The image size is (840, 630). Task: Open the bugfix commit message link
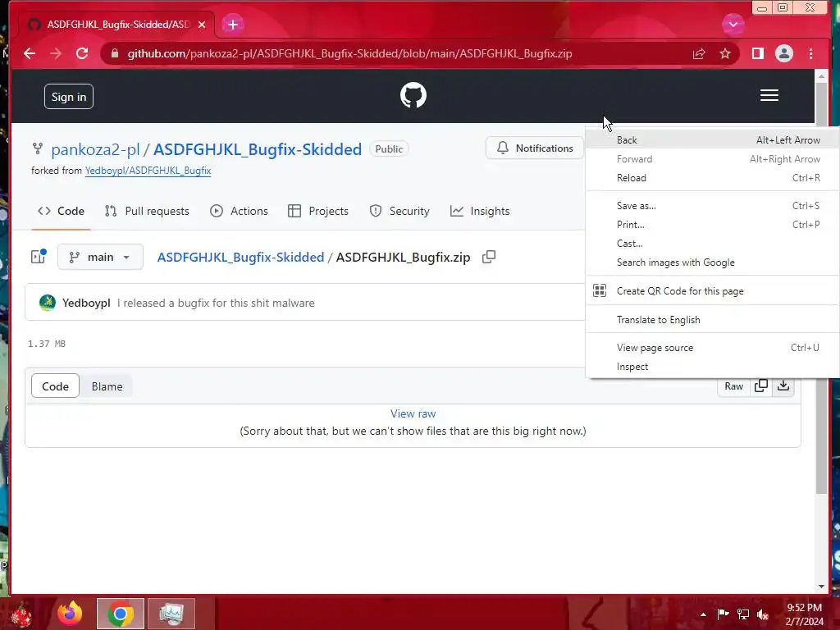(x=216, y=303)
